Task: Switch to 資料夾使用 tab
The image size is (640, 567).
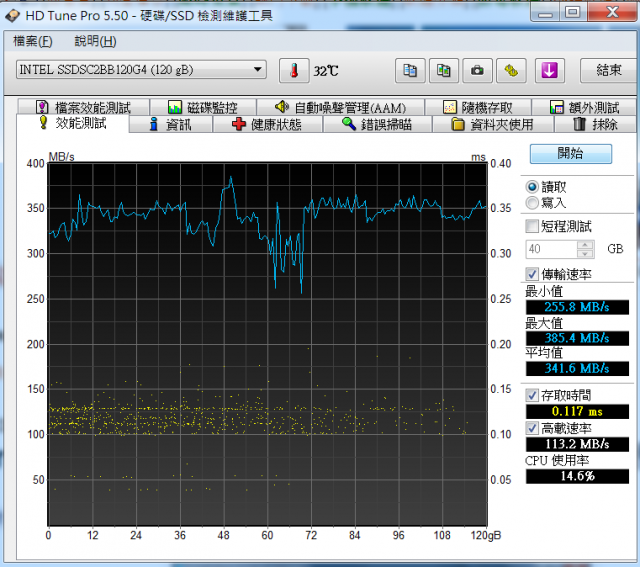Action: (x=493, y=124)
